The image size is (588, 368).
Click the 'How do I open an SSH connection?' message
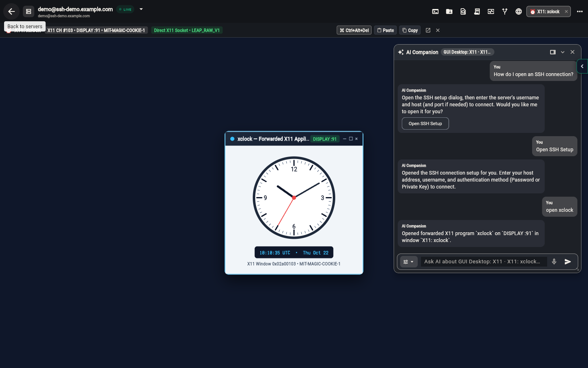(533, 71)
